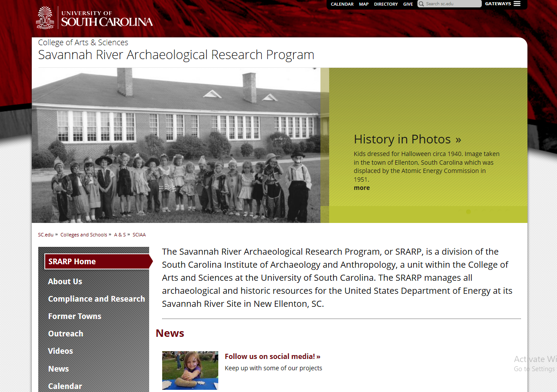This screenshot has height=392, width=557.
Task: Open Outreach in sidebar
Action: click(x=66, y=333)
